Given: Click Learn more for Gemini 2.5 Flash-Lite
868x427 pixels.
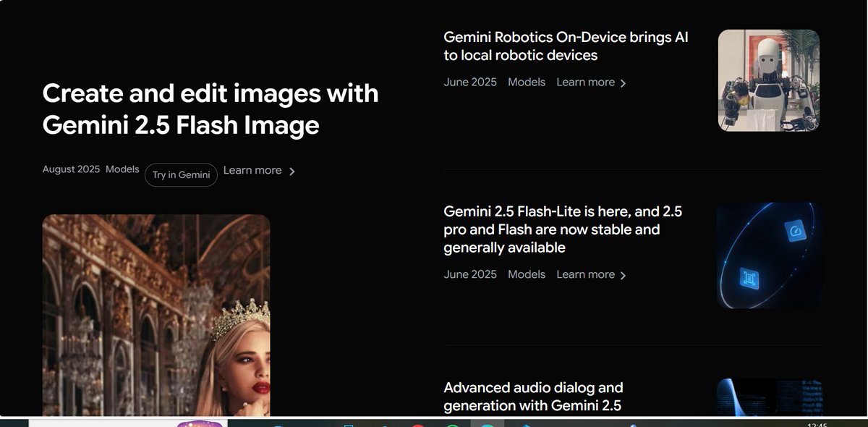Looking at the screenshot, I should tap(586, 274).
